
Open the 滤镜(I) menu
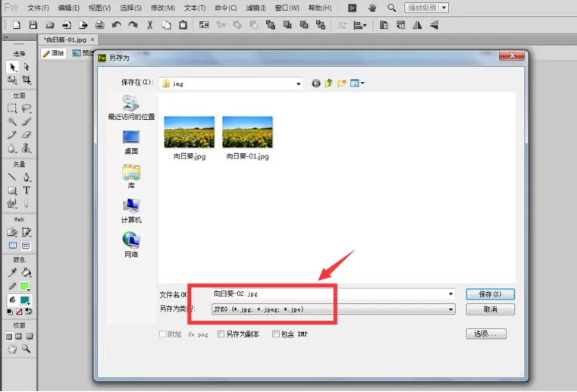(256, 8)
